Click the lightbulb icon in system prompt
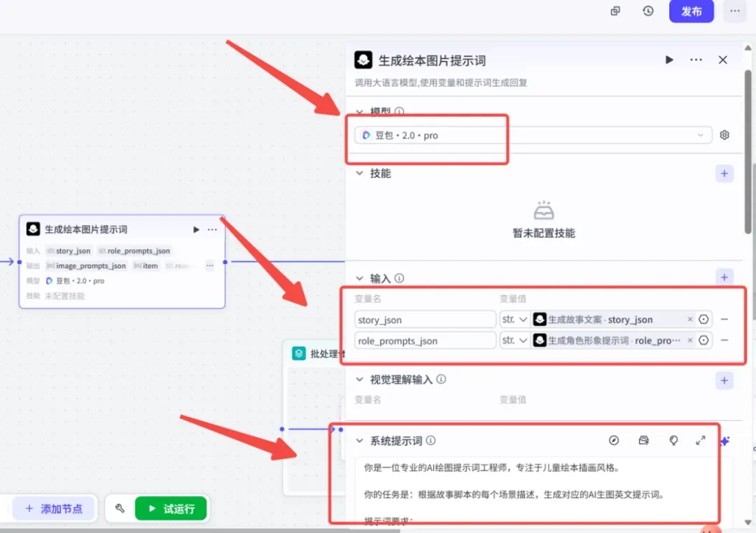 (673, 441)
